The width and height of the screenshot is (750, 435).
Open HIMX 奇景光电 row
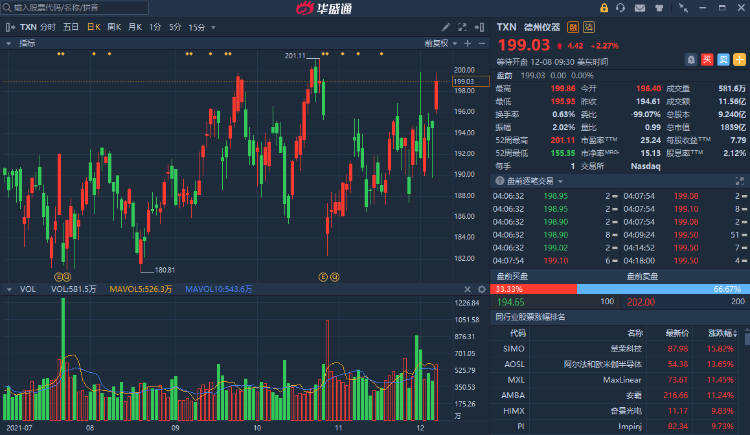pyautogui.click(x=618, y=411)
